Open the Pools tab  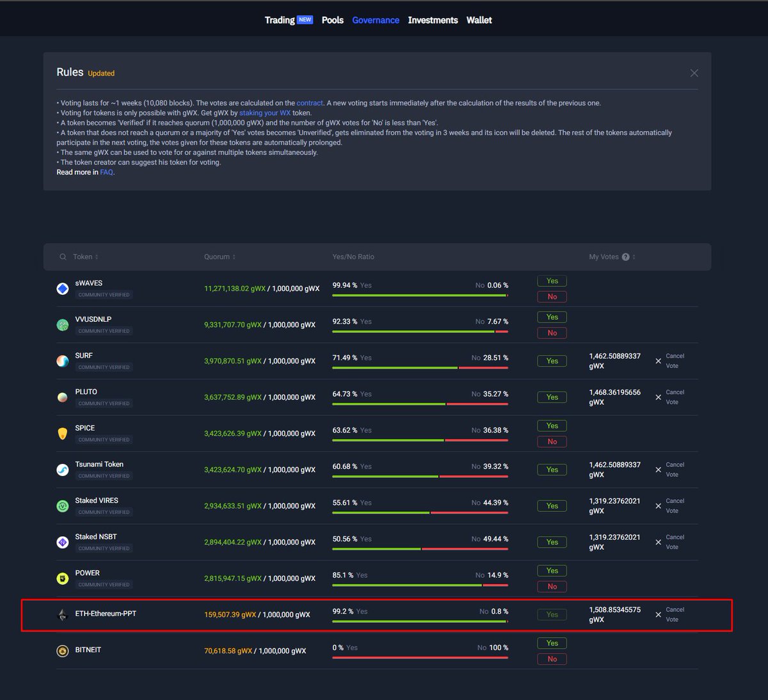pos(333,20)
